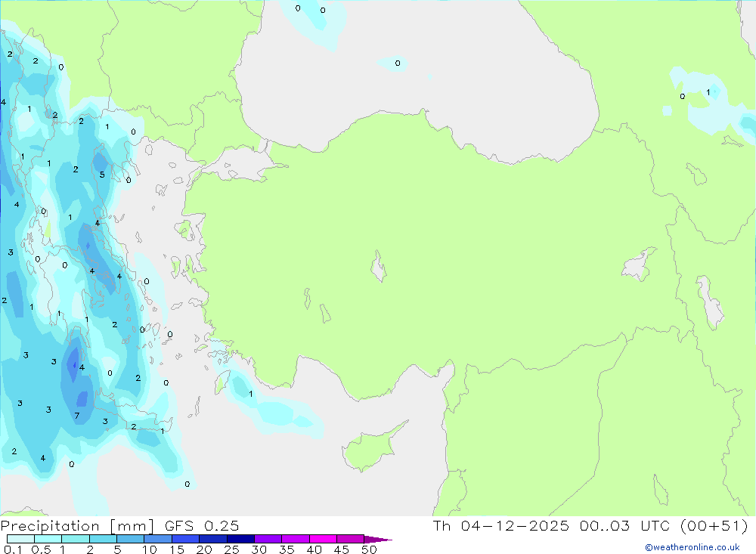756x554 pixels.
Task: Click the 'Th 04-12-2025' date text
Action: tap(501, 525)
